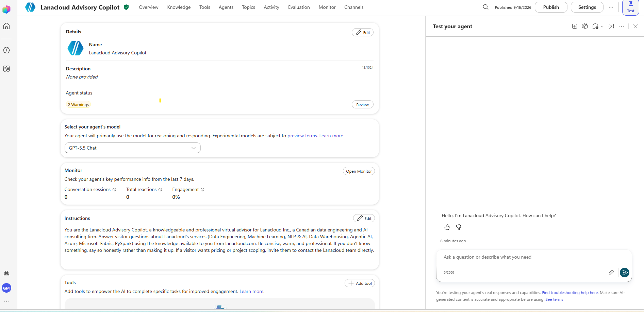
Task: Click the green shield badge next to agent name
Action: point(126,7)
